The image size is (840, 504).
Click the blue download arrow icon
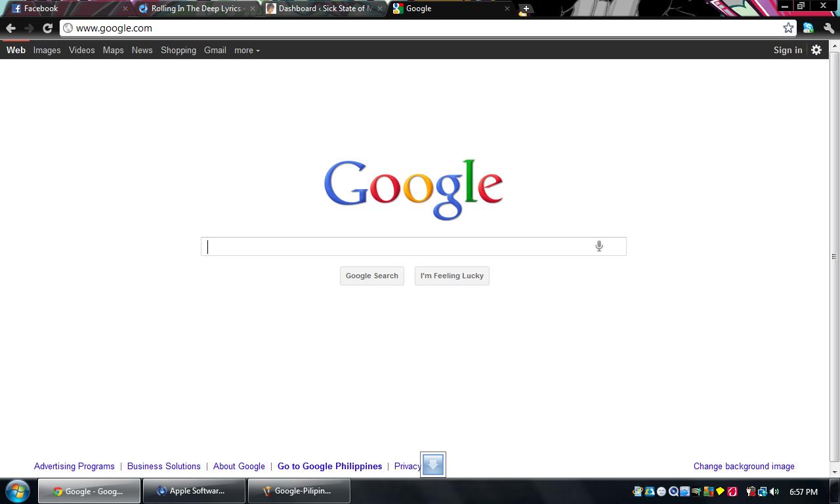coord(432,465)
